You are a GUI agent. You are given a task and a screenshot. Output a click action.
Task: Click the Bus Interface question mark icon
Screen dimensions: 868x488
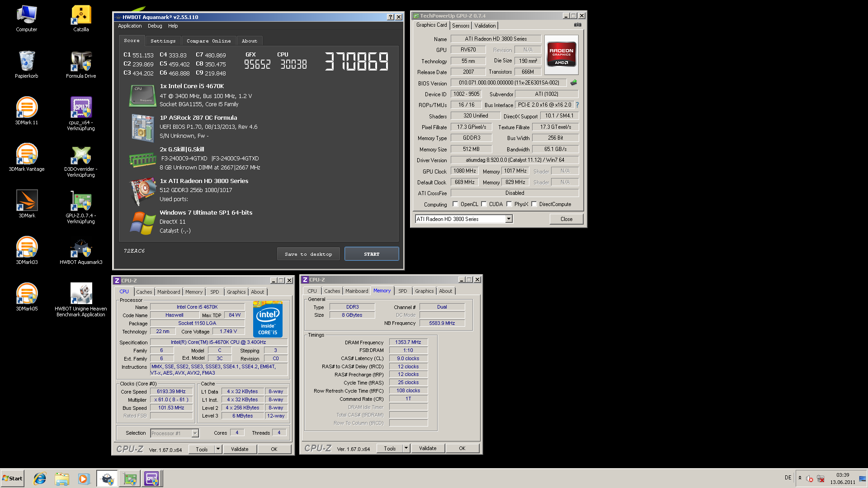click(577, 105)
